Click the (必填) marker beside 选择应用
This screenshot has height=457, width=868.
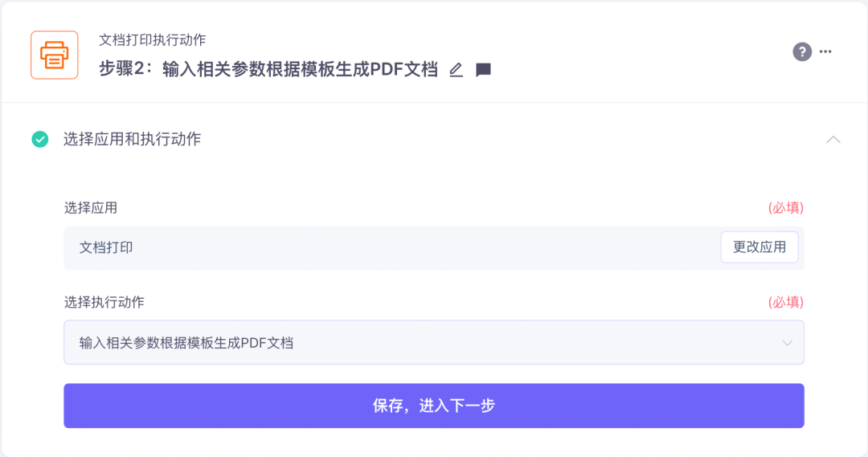coord(785,208)
